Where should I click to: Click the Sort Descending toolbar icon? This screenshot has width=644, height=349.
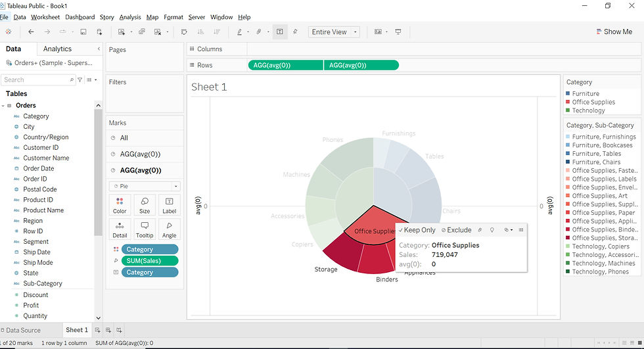coord(217,32)
